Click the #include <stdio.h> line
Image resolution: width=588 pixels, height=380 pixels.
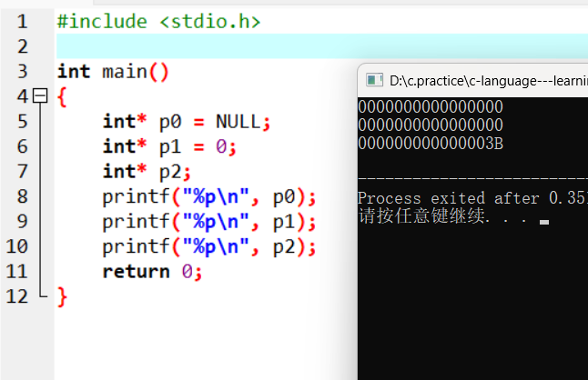pos(158,21)
